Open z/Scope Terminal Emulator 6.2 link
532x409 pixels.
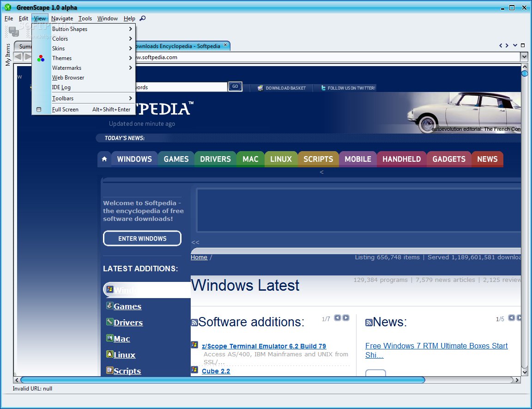(x=264, y=346)
